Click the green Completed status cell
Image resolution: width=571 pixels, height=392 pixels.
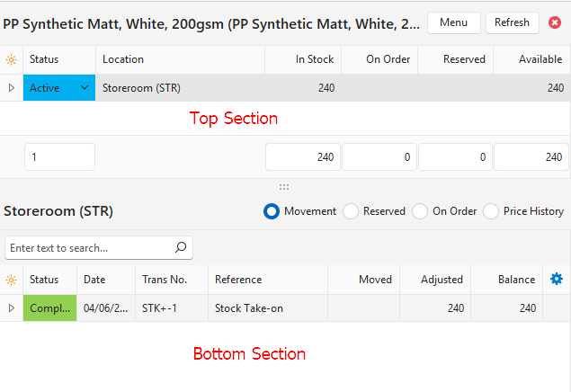coord(50,308)
